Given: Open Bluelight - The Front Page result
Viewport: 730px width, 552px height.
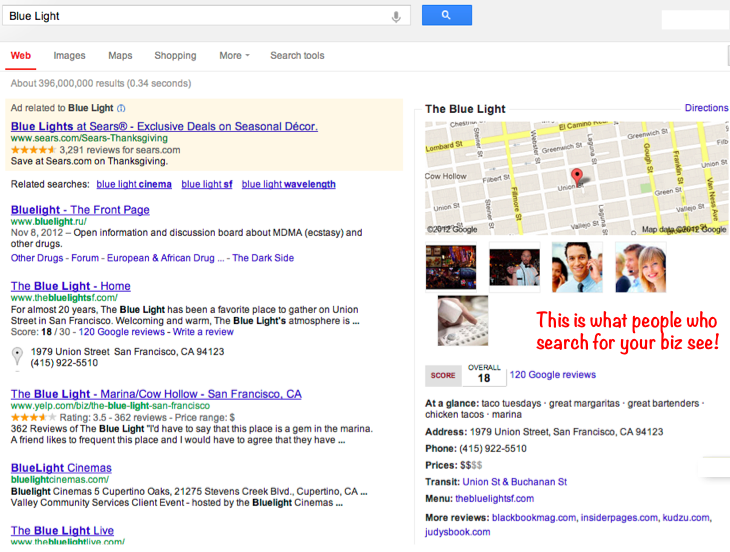Looking at the screenshot, I should tap(80, 210).
